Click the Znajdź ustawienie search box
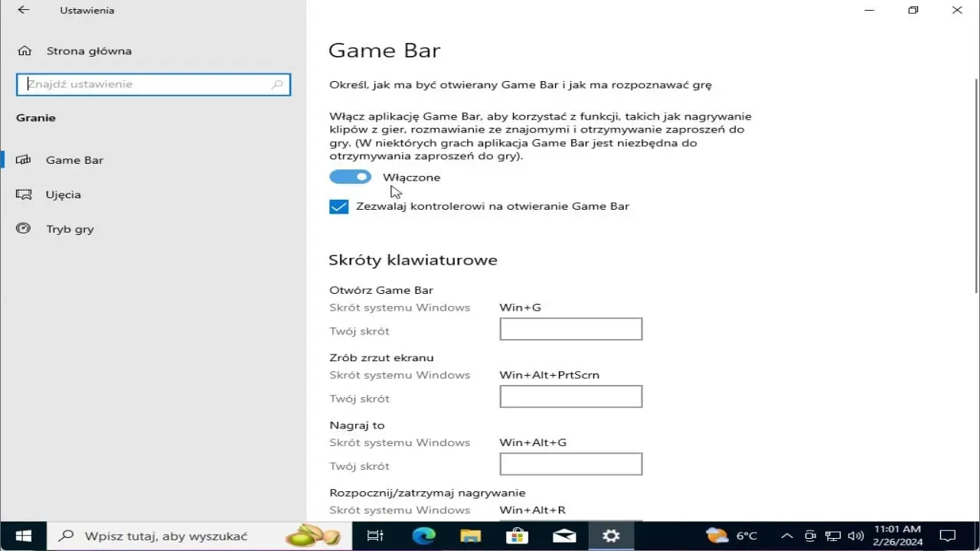980x551 pixels. coord(153,84)
